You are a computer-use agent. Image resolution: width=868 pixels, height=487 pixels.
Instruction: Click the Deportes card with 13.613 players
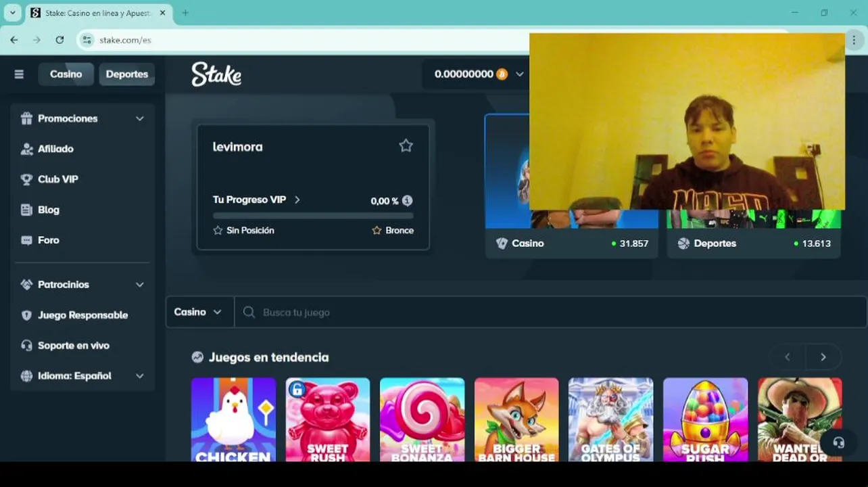tap(754, 233)
